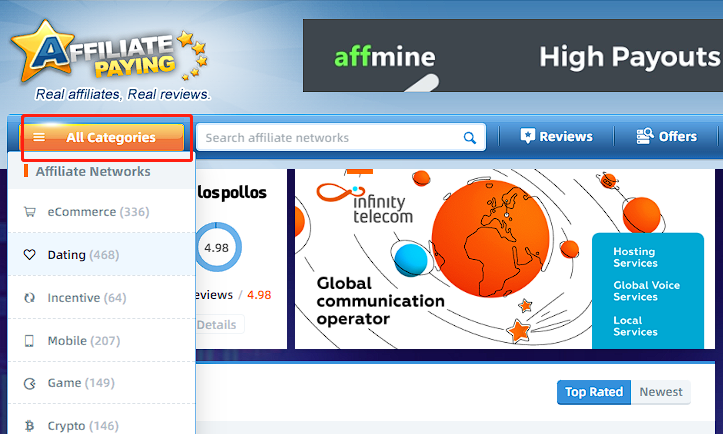Click the orange 4.98 score text

tap(259, 295)
